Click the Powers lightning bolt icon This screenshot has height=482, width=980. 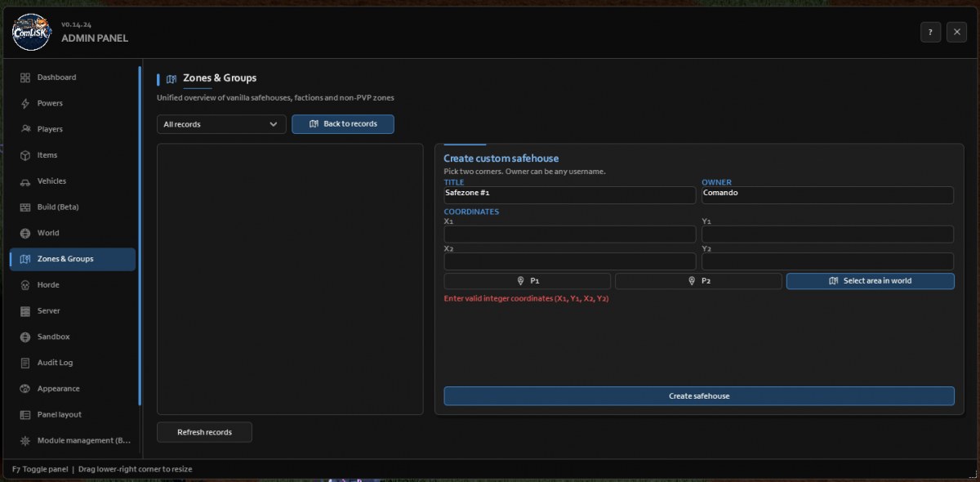25,104
